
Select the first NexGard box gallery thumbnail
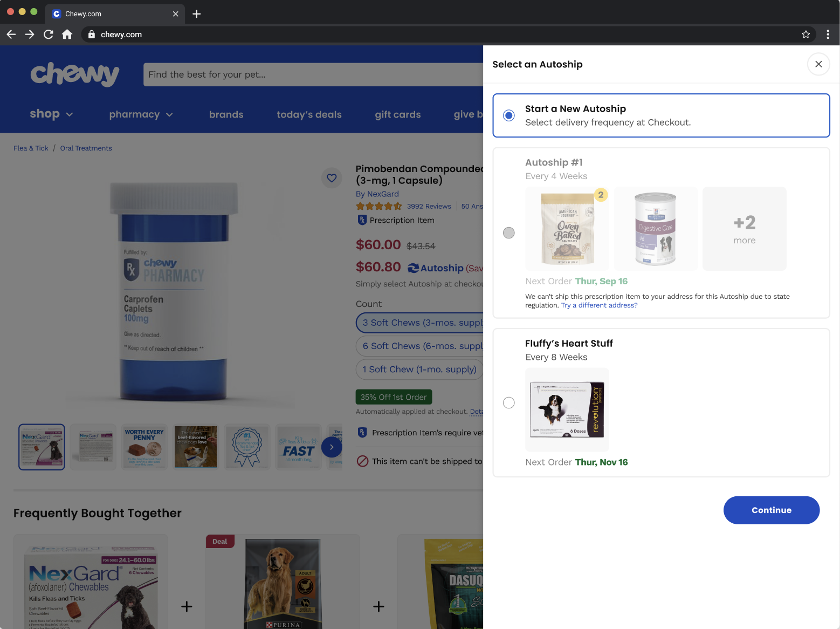point(42,447)
